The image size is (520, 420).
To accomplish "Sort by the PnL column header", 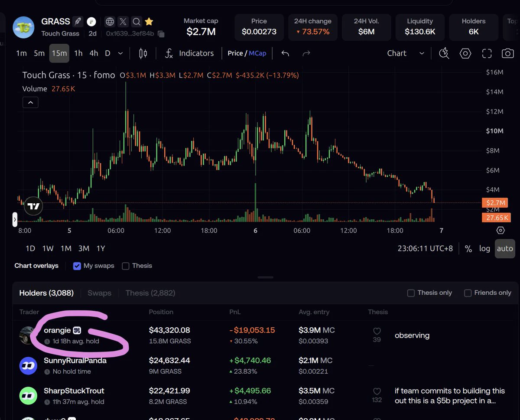I will (x=235, y=312).
